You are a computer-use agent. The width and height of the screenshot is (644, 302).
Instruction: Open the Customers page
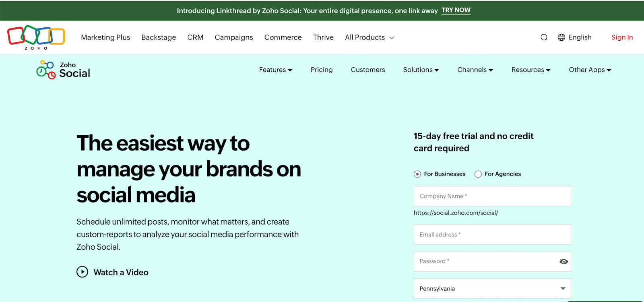(368, 70)
